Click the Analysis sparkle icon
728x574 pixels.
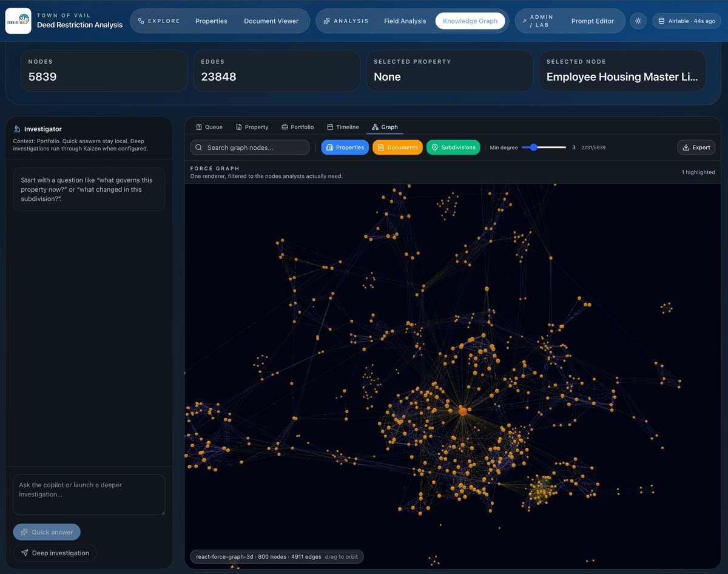327,21
